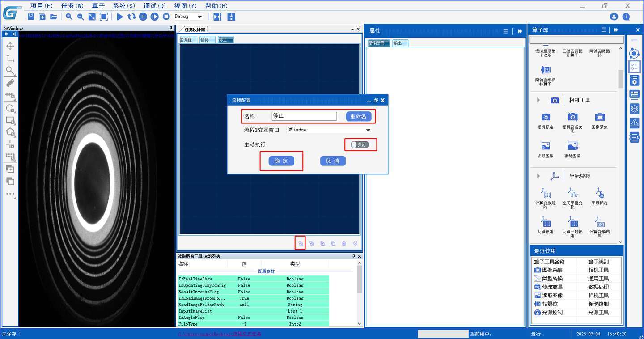Click the 名称 text field containing 停止

click(x=304, y=116)
